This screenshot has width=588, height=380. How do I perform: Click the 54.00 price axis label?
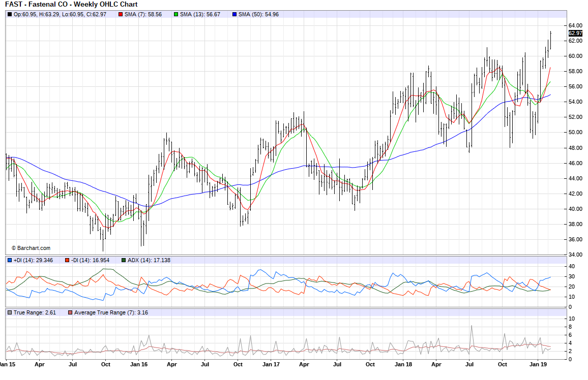[575, 102]
